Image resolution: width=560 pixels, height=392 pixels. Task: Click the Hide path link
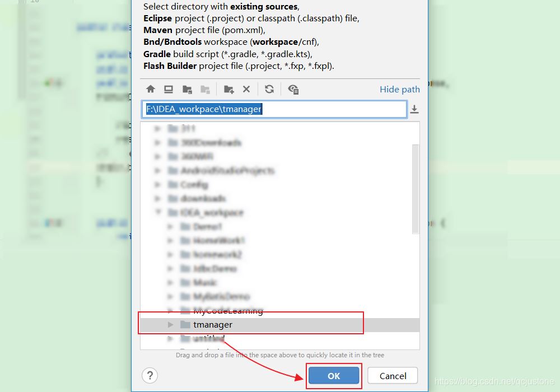click(x=399, y=89)
